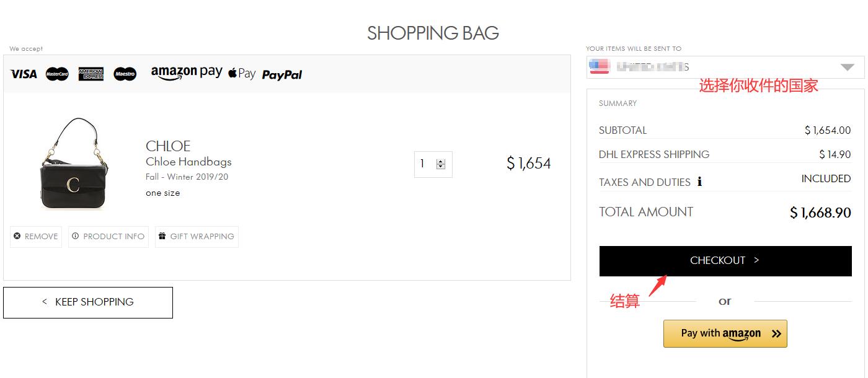Increase quantity with the up arrow

[441, 162]
